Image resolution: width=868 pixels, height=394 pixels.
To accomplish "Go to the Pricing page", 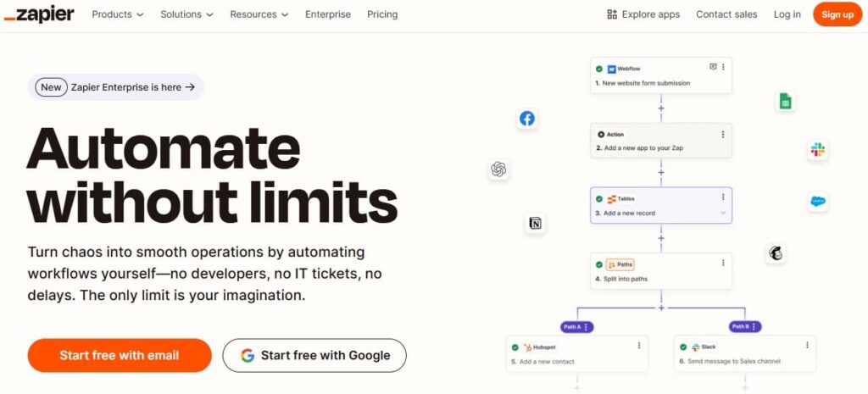I will [x=382, y=14].
